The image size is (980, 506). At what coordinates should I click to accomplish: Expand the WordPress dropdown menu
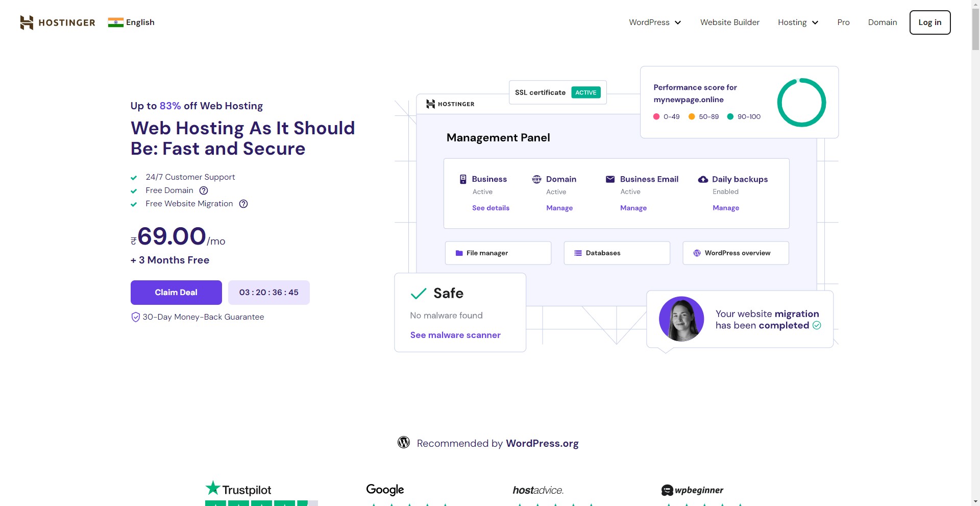point(655,22)
